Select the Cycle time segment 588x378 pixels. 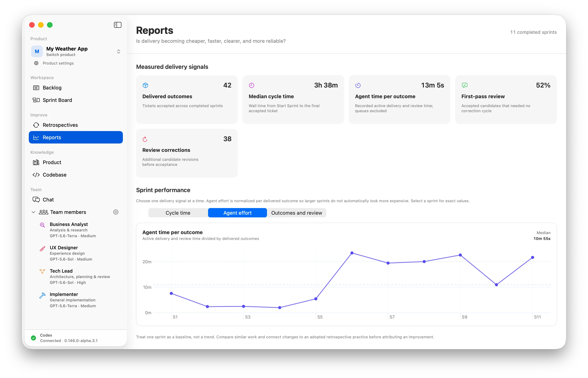[x=178, y=213]
